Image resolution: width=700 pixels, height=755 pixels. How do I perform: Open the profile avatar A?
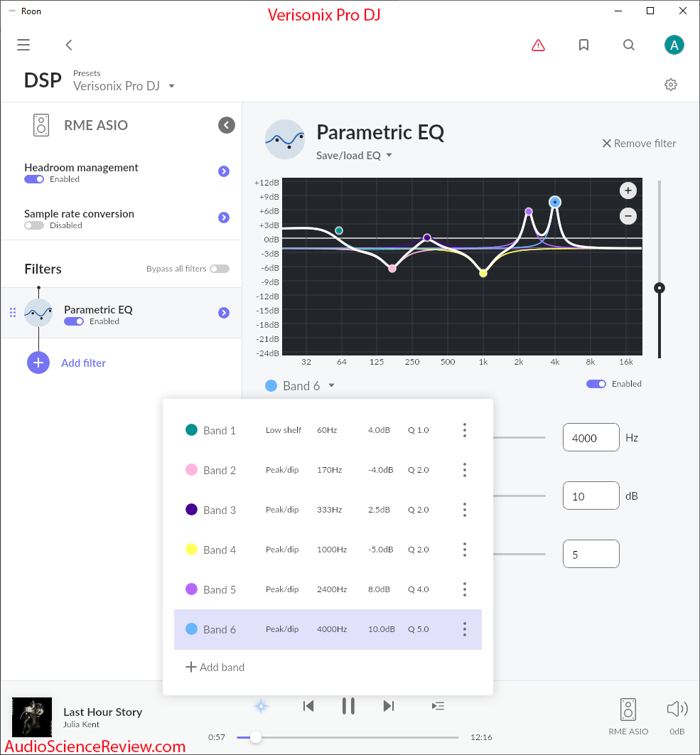point(674,45)
